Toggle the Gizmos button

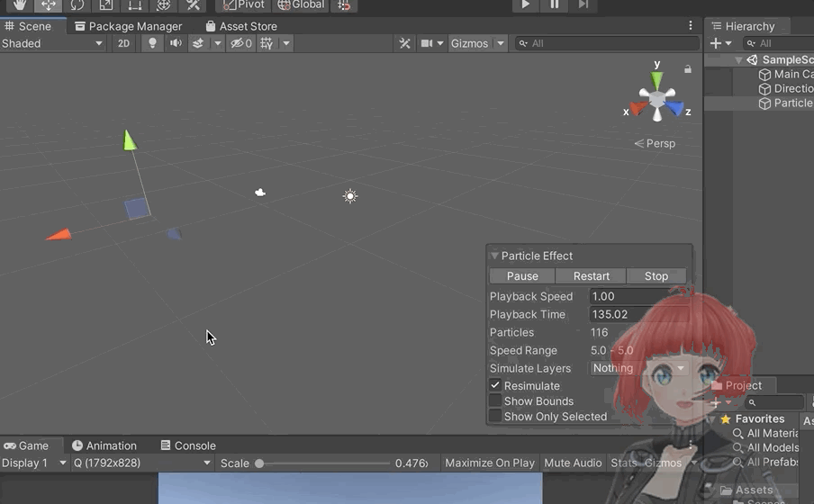(469, 43)
